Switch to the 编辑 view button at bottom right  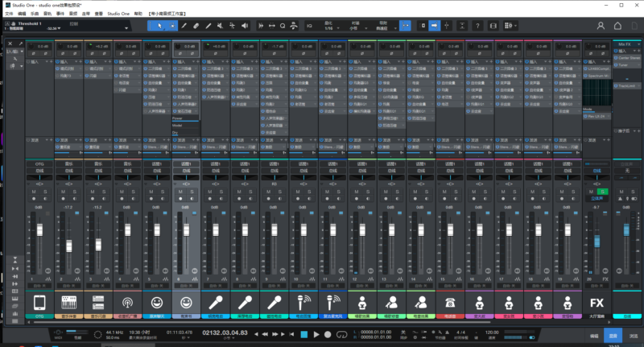click(x=594, y=336)
